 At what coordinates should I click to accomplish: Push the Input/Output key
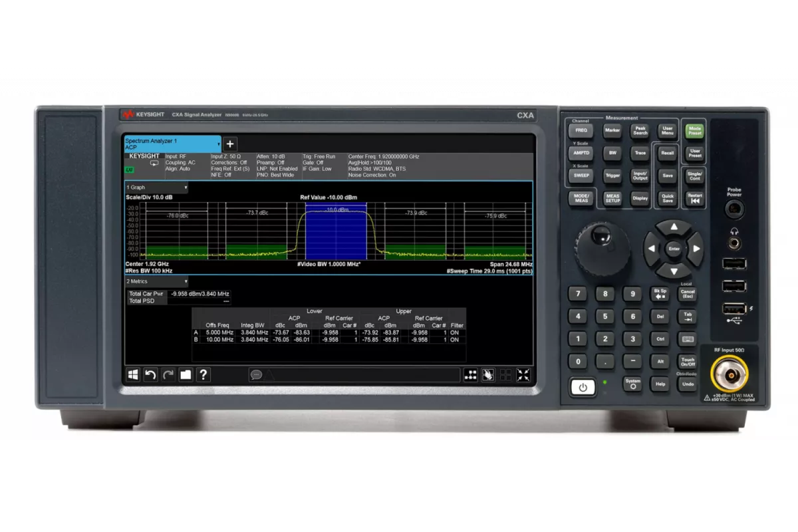(x=640, y=176)
